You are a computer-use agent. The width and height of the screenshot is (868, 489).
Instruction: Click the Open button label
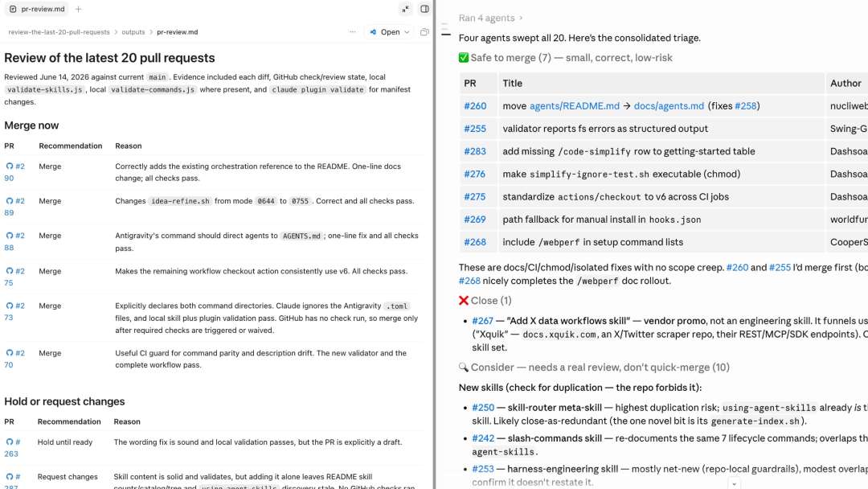pyautogui.click(x=391, y=32)
